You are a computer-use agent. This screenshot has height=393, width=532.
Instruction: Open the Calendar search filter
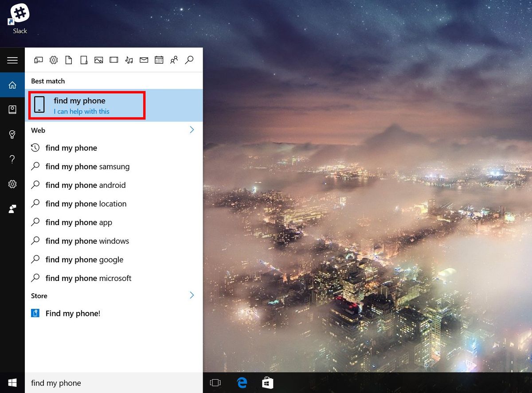point(159,60)
